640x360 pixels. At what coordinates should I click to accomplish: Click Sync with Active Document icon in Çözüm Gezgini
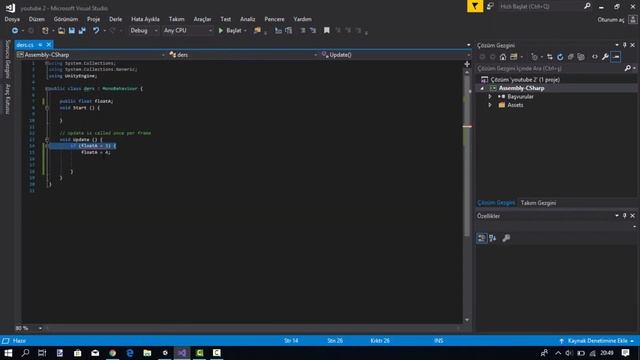point(550,57)
